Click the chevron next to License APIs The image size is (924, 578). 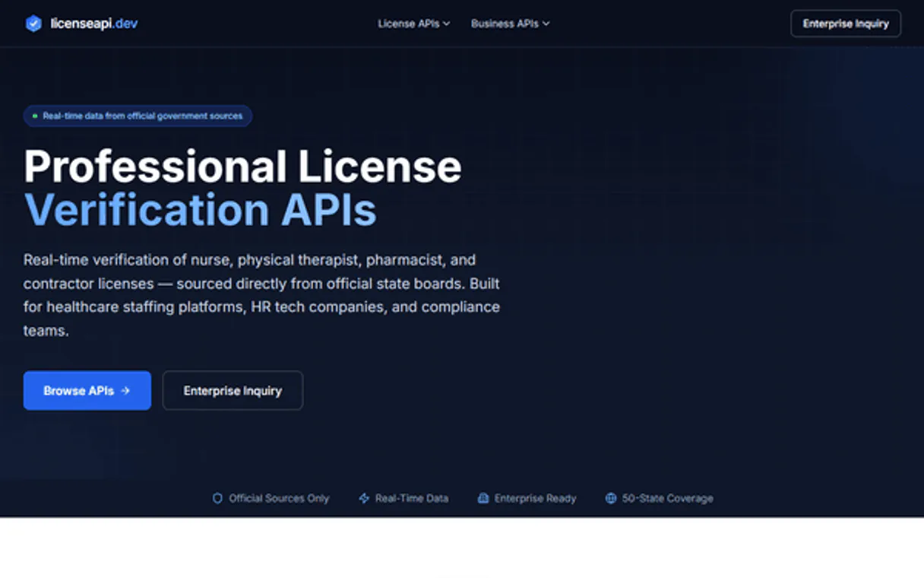click(x=448, y=24)
